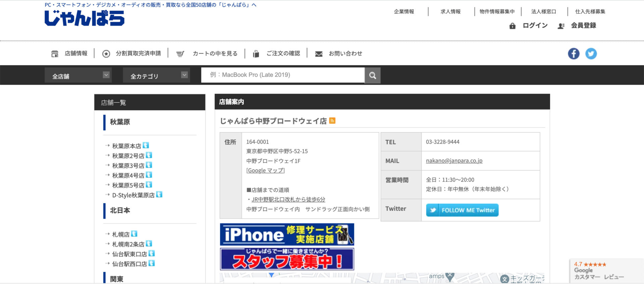
Task: Click Twitter icon next to D-Style秋葉原店
Action: (159, 194)
